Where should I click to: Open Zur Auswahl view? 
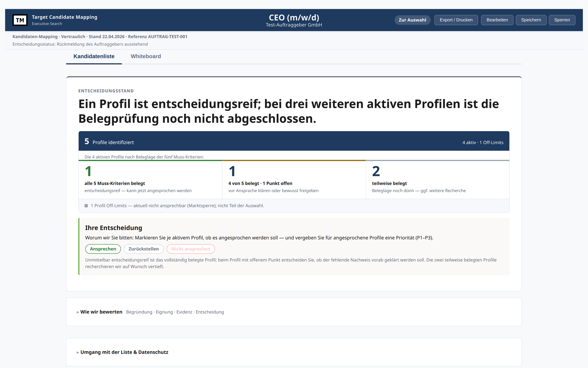click(x=412, y=20)
